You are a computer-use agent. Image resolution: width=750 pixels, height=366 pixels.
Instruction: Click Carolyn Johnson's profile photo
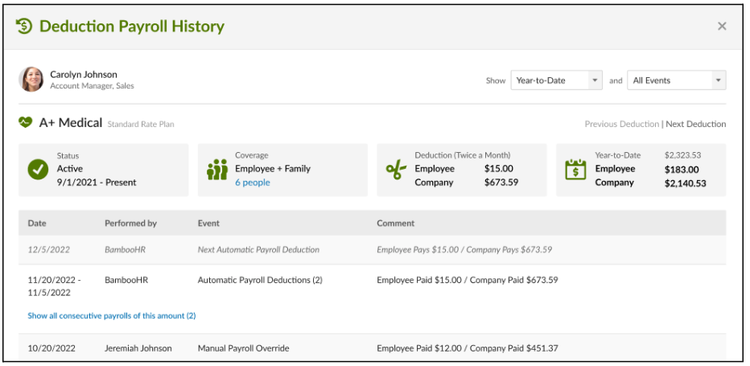pos(32,79)
